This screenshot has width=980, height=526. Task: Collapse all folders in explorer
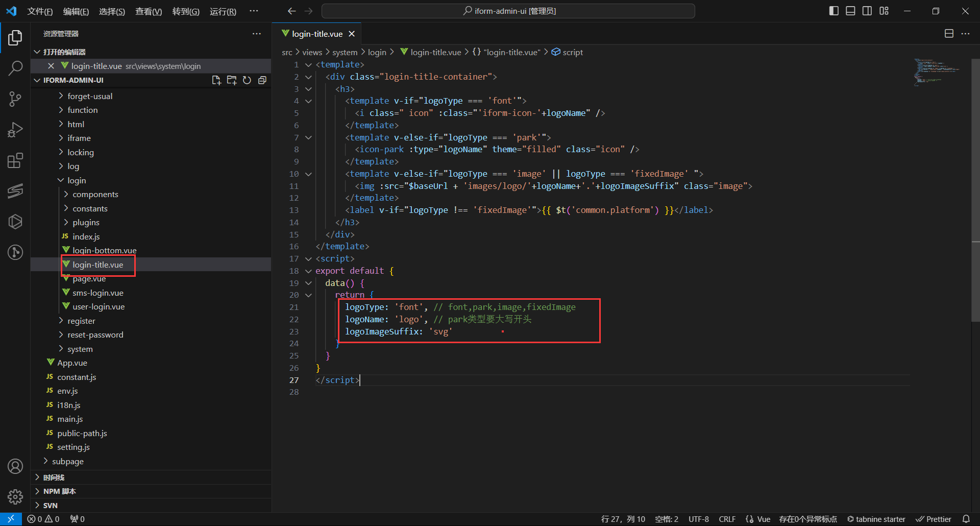(x=262, y=80)
